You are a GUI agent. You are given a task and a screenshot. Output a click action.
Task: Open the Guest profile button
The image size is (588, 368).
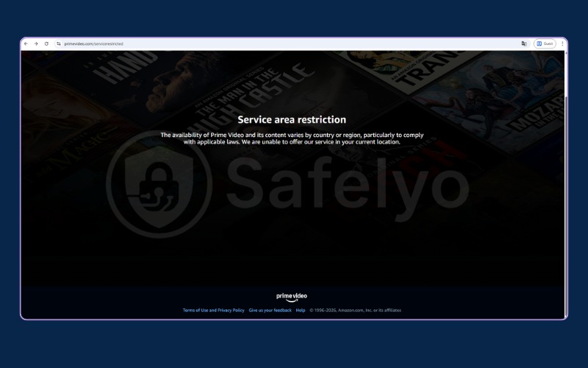(x=545, y=44)
